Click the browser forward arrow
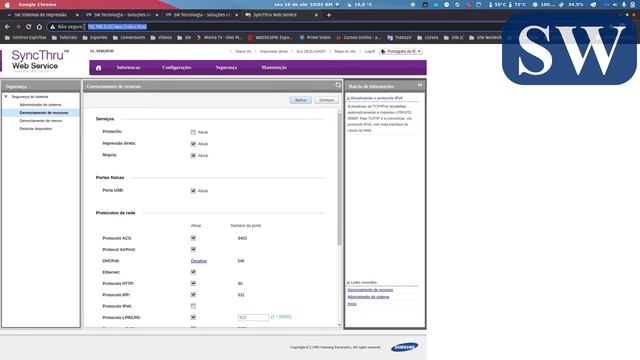 click(x=18, y=27)
